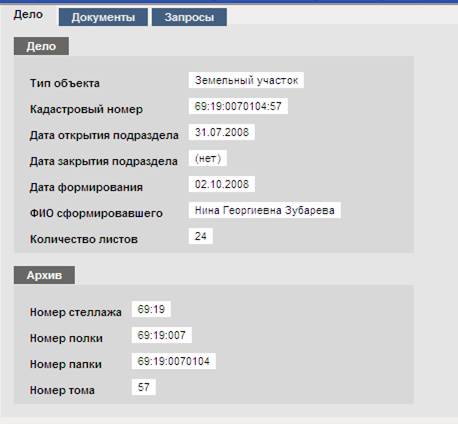This screenshot has height=424, width=458.
Task: Click the label Номер тома
Action: pyautogui.click(x=62, y=390)
